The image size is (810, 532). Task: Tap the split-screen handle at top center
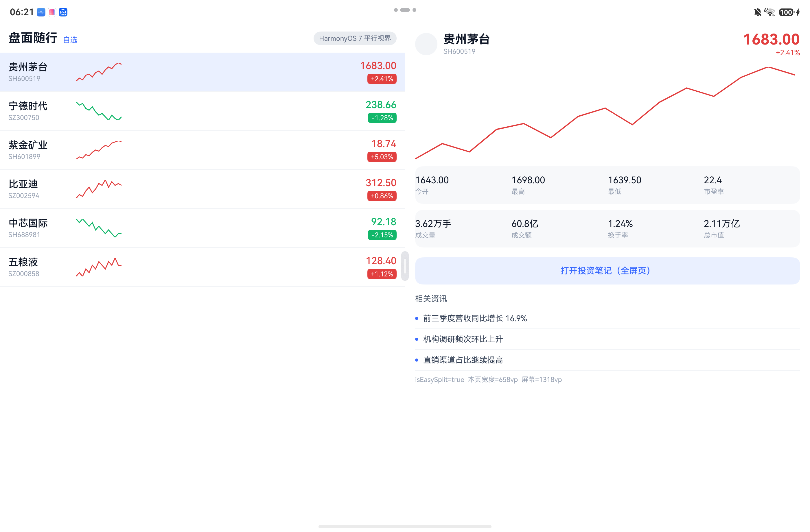coord(405,10)
